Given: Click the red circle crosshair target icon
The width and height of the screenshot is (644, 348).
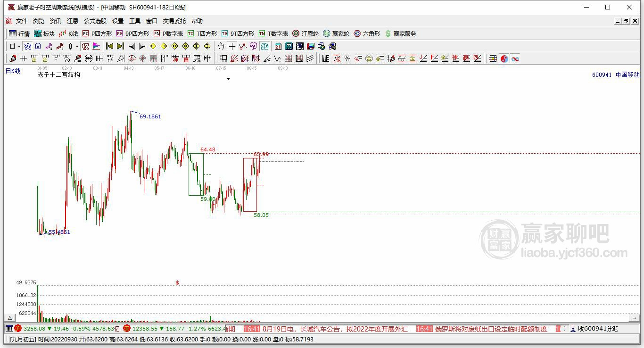Looking at the screenshot, I should 132,58.
